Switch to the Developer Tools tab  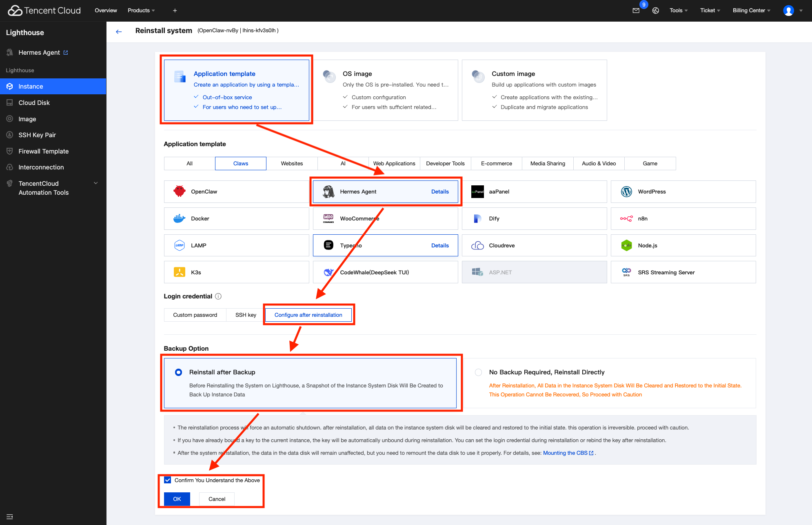click(x=445, y=163)
